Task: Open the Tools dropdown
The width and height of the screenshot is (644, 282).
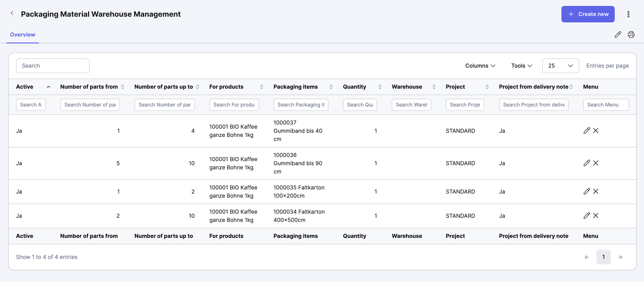Action: (521, 66)
